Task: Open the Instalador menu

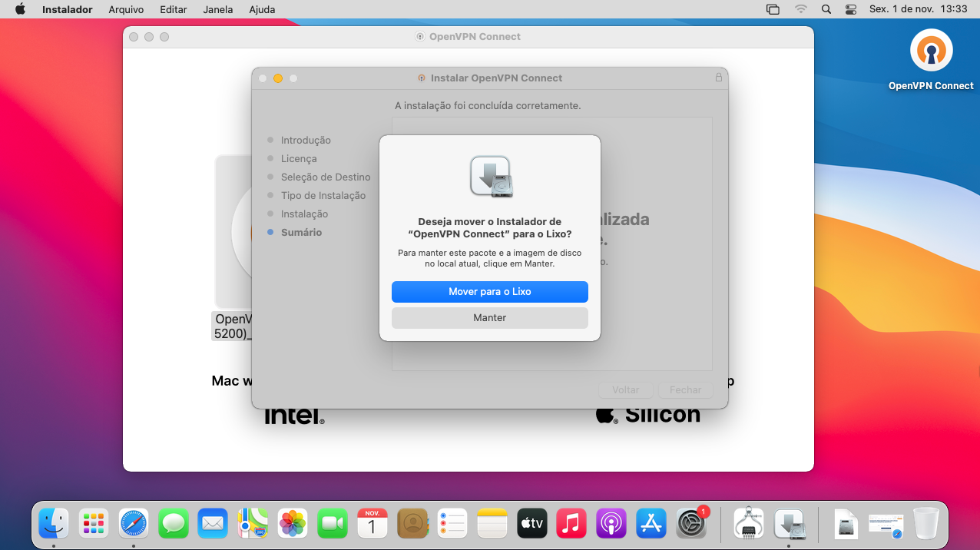Action: pos(68,9)
